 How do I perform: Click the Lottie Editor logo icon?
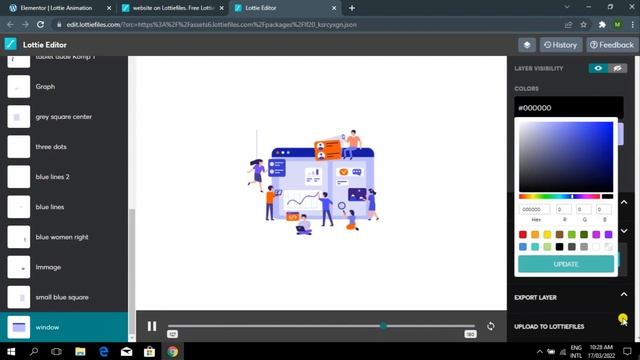pos(11,44)
